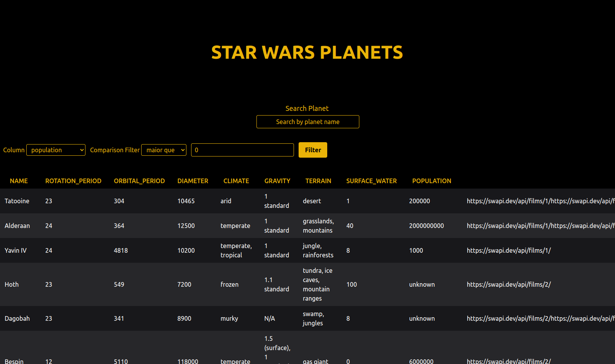Click Dagobah's gravity cell N/A
This screenshot has height=364, width=615.
(270, 318)
